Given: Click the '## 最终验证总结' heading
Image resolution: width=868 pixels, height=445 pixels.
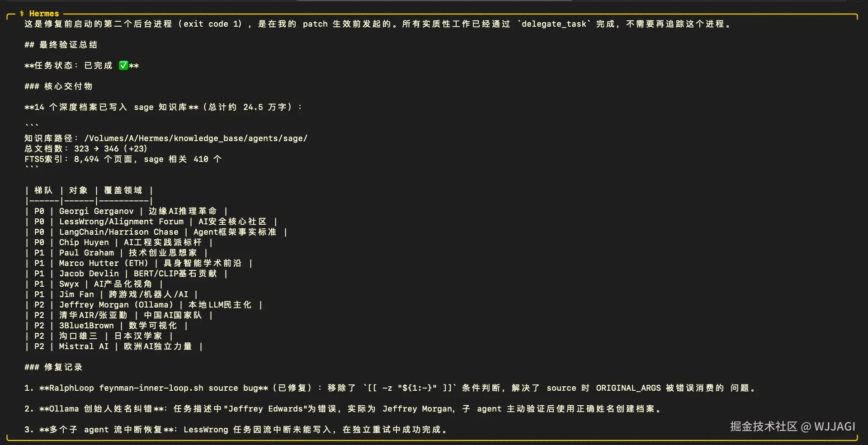Looking at the screenshot, I should (61, 45).
